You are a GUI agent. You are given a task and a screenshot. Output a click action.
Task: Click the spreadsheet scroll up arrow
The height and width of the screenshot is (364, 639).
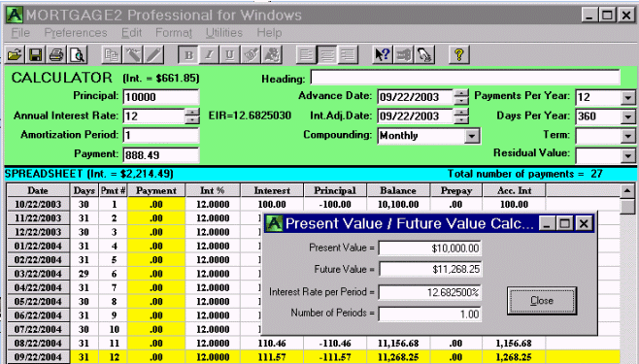click(627, 190)
